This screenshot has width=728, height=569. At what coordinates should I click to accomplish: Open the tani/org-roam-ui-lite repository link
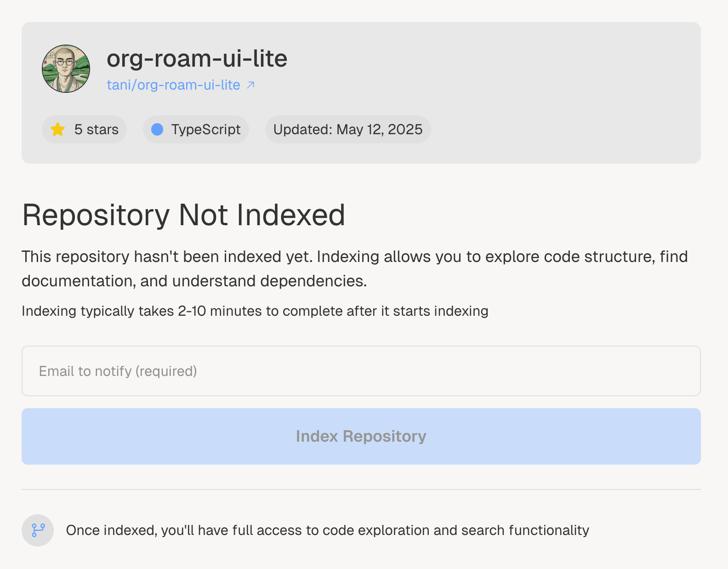(173, 85)
